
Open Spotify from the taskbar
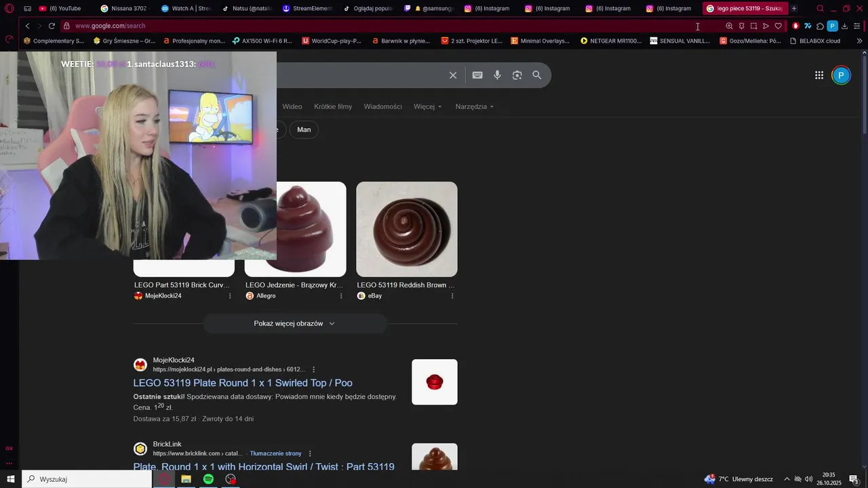tap(208, 479)
